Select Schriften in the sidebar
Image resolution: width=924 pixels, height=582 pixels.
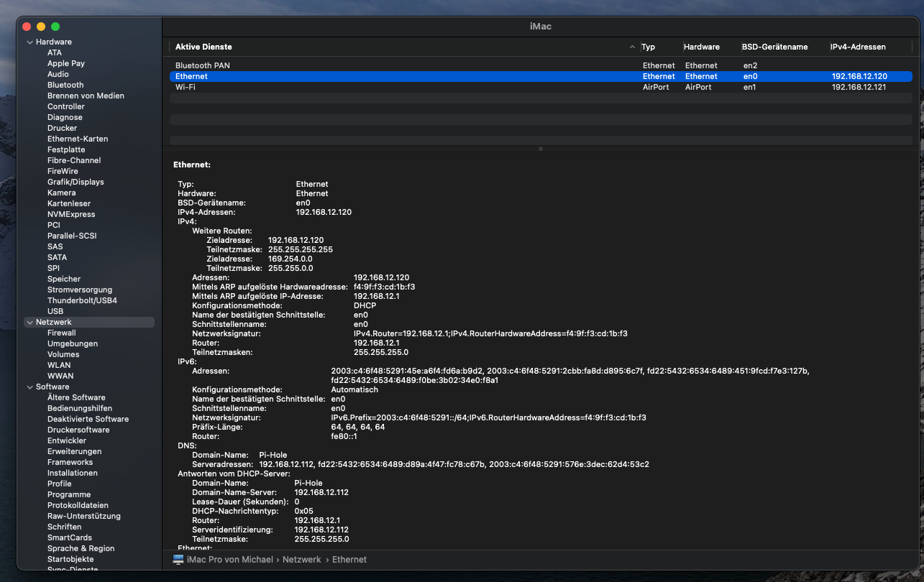pos(65,527)
